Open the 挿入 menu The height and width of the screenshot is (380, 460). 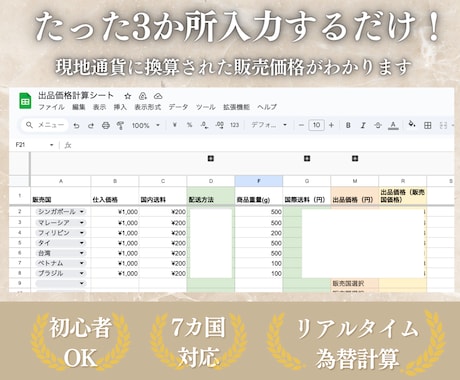[120, 107]
